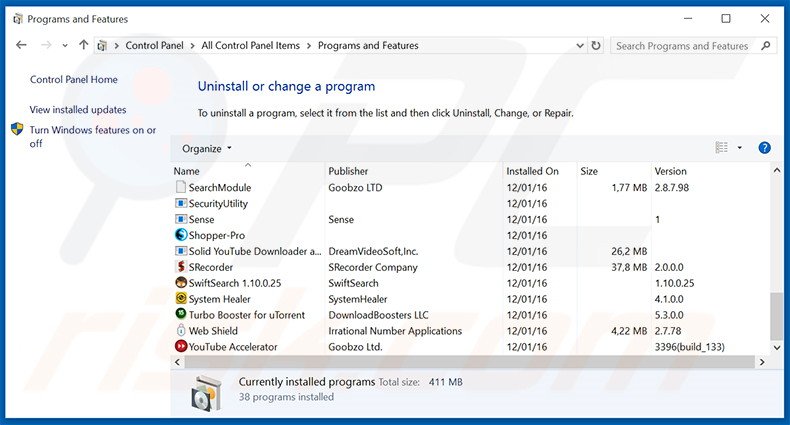Click the vertical scrollbar down arrow
The height and width of the screenshot is (425, 790).
tap(776, 347)
